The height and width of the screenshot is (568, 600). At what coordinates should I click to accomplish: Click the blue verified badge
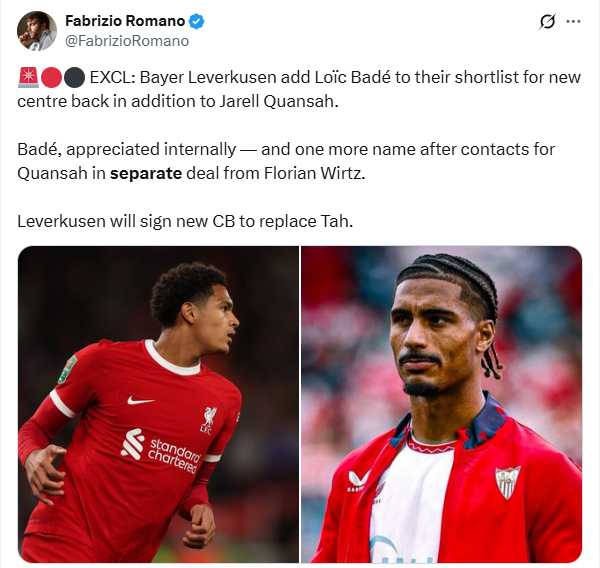[197, 21]
